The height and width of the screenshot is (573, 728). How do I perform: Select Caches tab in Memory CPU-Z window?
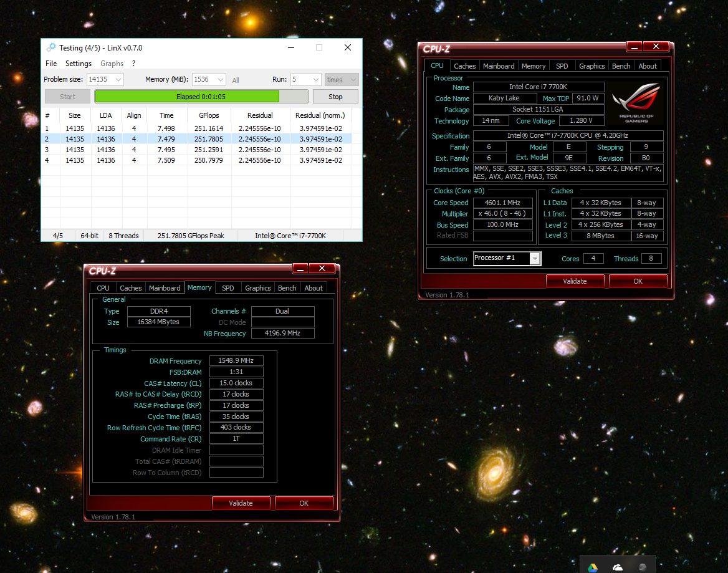[x=130, y=288]
